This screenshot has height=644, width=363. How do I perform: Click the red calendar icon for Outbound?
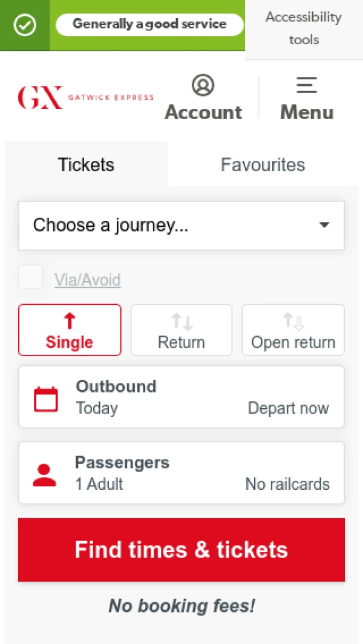point(46,399)
